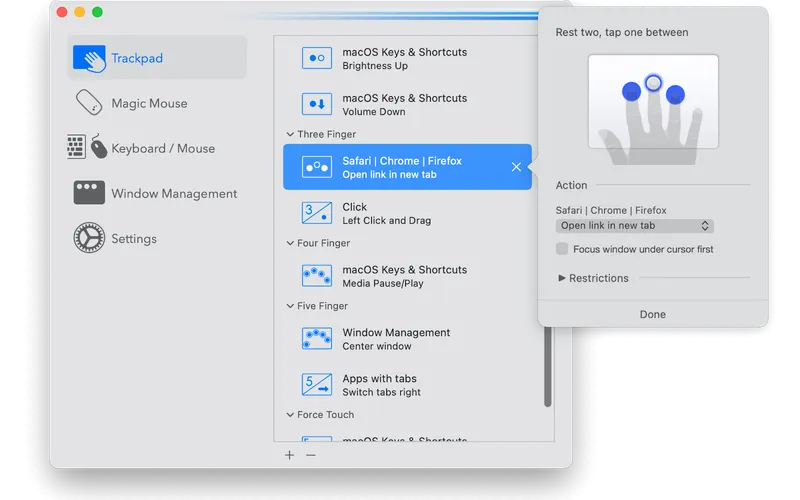Open the Open link in new tab dropdown
The image size is (800, 500).
(635, 226)
